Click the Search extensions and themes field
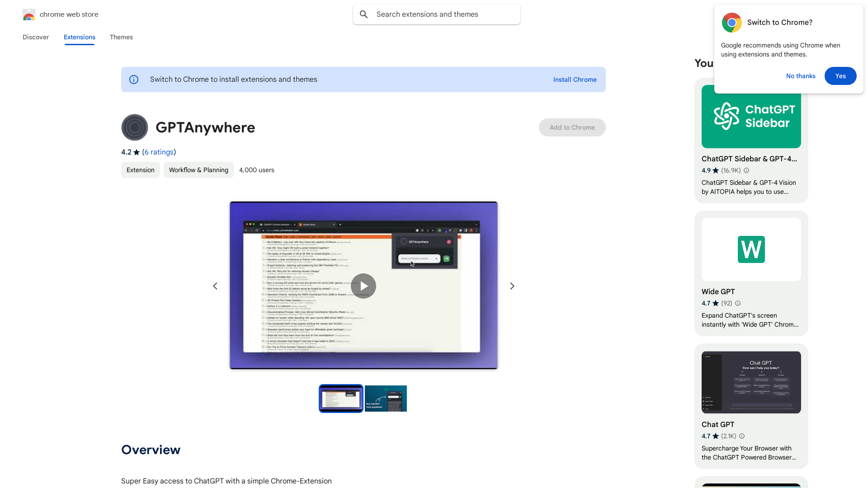 coord(437,14)
